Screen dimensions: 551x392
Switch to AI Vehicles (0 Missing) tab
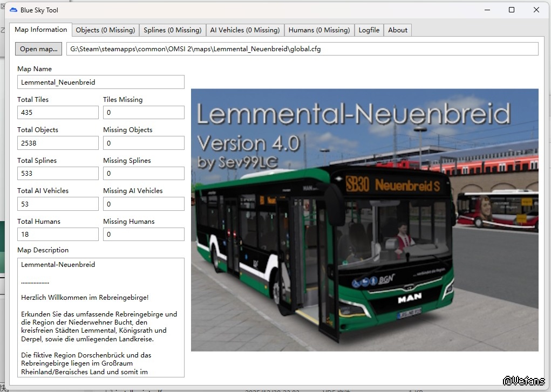pyautogui.click(x=245, y=30)
